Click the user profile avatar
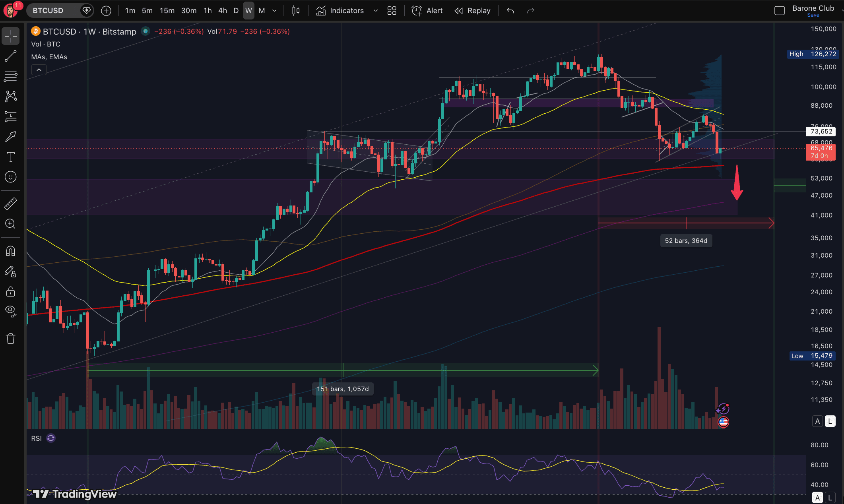 [11, 10]
